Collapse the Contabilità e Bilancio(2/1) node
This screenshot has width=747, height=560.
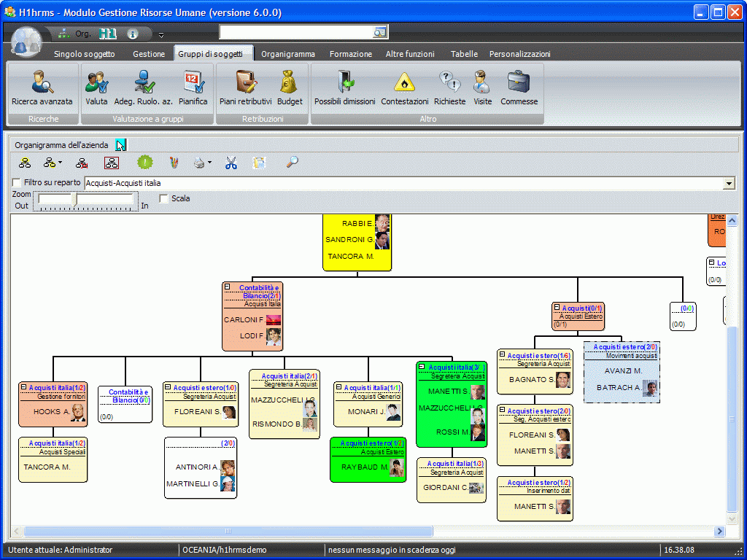coord(228,287)
